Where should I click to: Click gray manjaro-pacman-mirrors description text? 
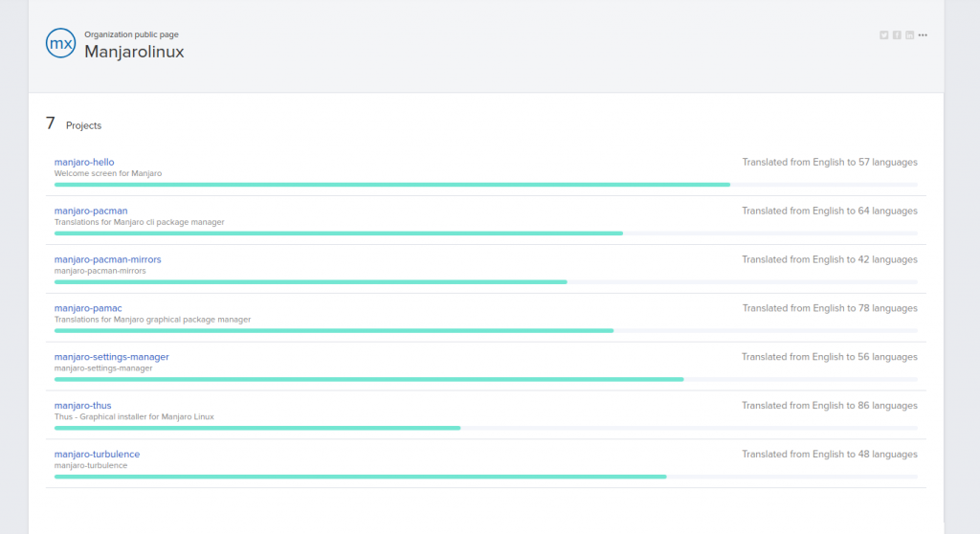point(100,271)
